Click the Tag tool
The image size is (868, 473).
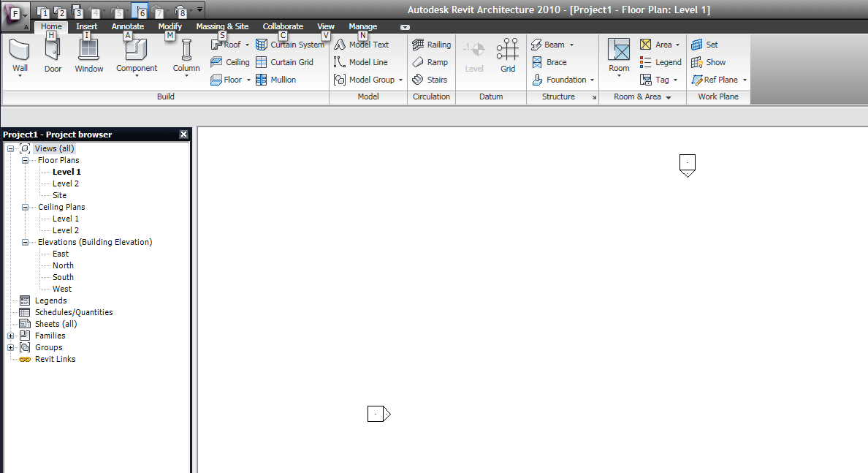point(655,80)
